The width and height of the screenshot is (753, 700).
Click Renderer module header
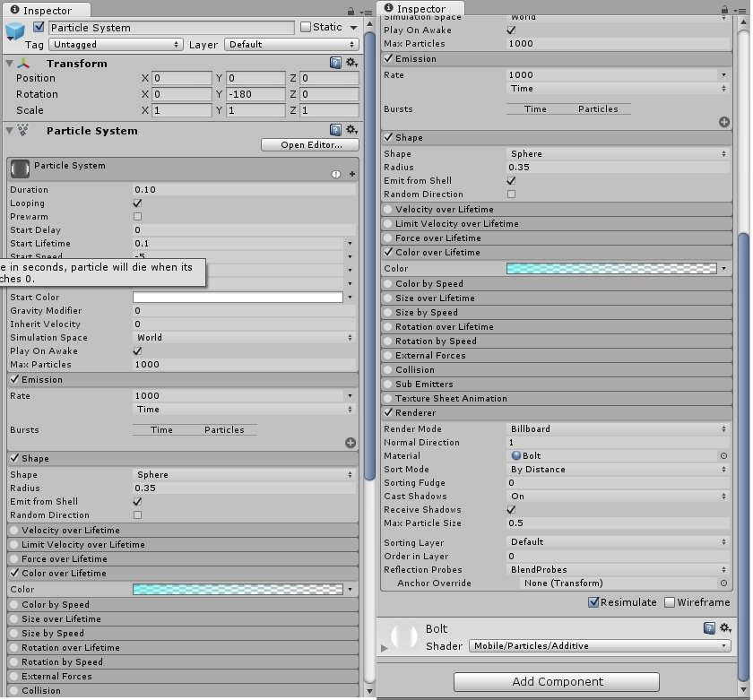pyautogui.click(x=556, y=413)
